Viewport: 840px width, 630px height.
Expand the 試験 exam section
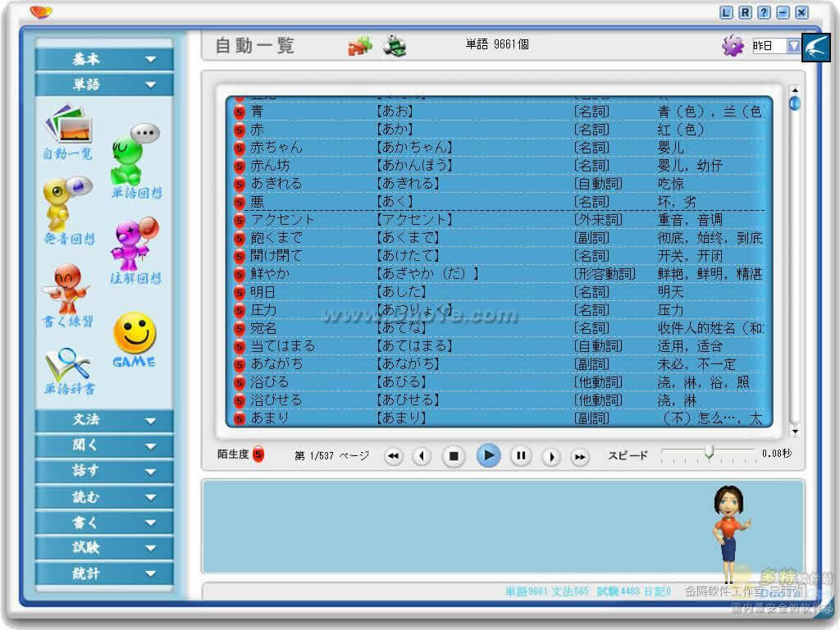coord(104,548)
